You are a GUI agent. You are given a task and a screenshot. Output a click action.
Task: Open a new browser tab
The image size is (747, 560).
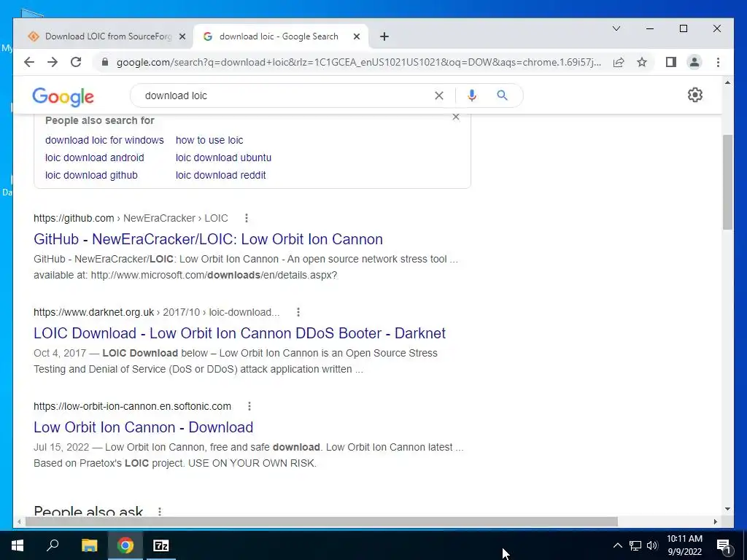[x=384, y=36]
